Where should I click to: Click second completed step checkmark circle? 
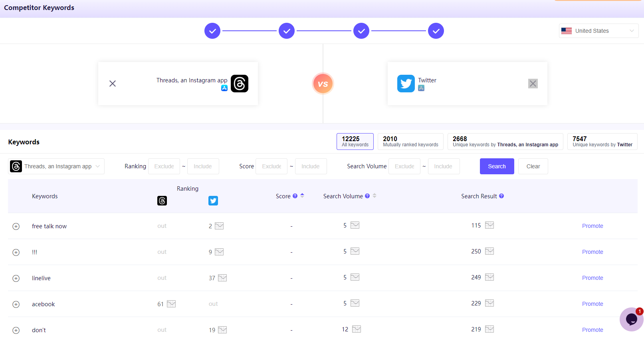point(287,31)
